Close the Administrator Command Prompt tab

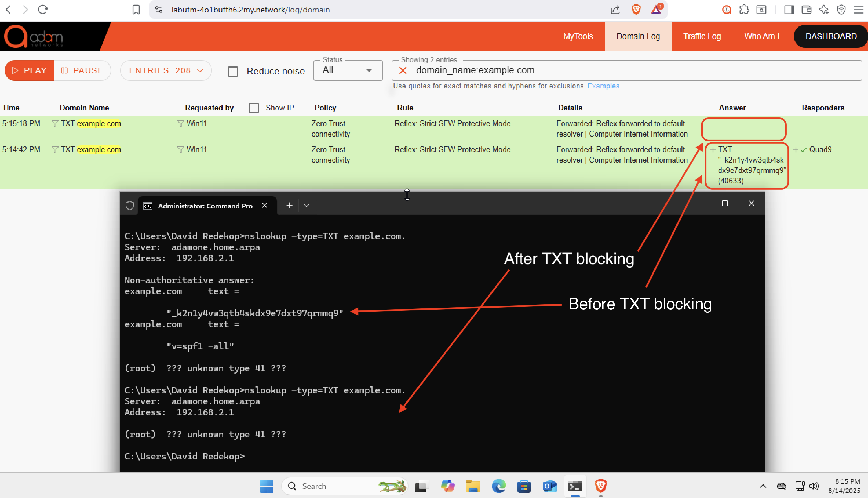[265, 205]
